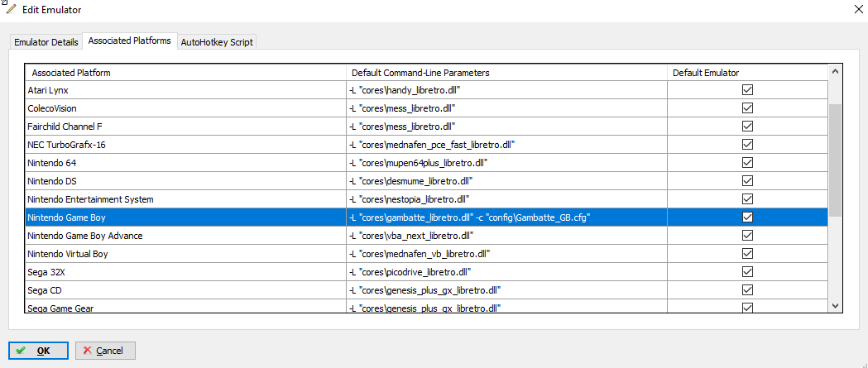Click scrollbar down arrow in platform list
Screen dimensions: 868x368
click(836, 305)
